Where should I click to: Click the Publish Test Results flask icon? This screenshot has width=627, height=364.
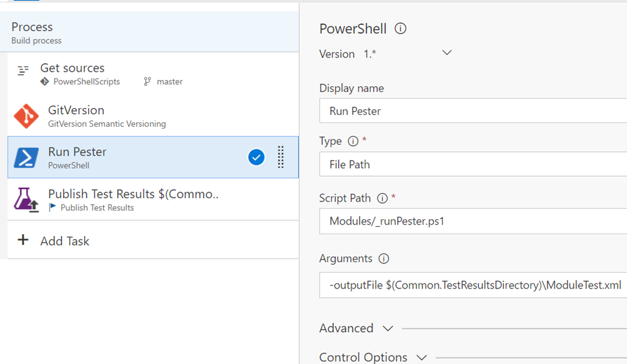pyautogui.click(x=26, y=199)
